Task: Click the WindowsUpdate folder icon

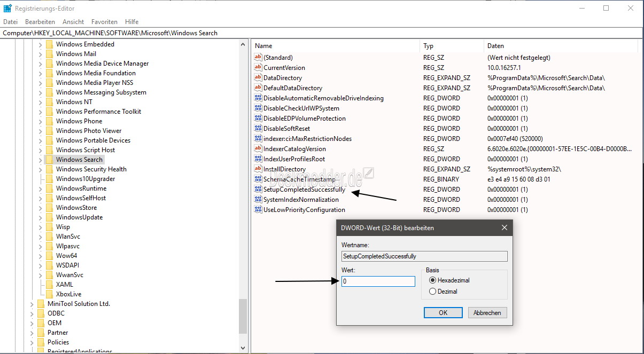Action: click(49, 217)
